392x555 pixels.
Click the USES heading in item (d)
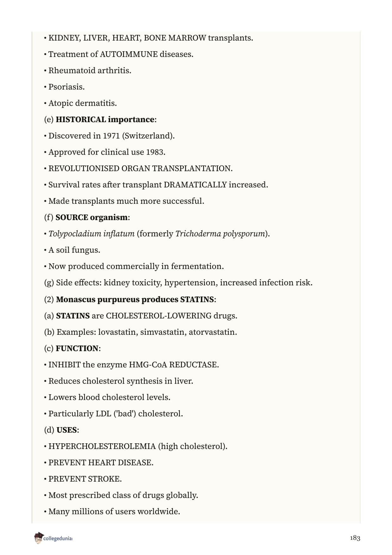[67, 430]
